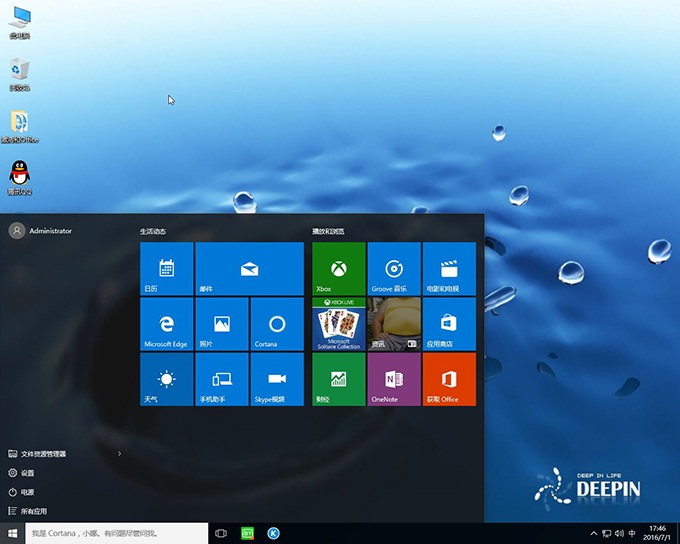Open the Microsoft Solitaire Collection tile
The image size is (680, 544).
(339, 324)
